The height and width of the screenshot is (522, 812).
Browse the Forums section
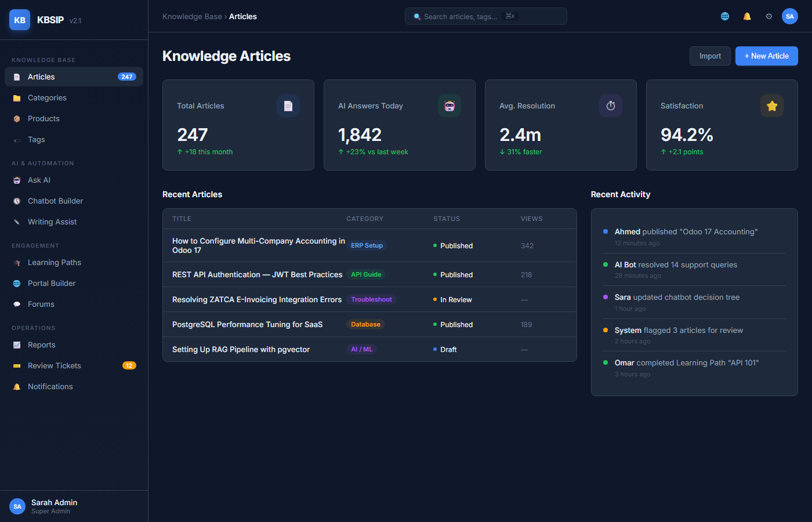click(x=41, y=304)
